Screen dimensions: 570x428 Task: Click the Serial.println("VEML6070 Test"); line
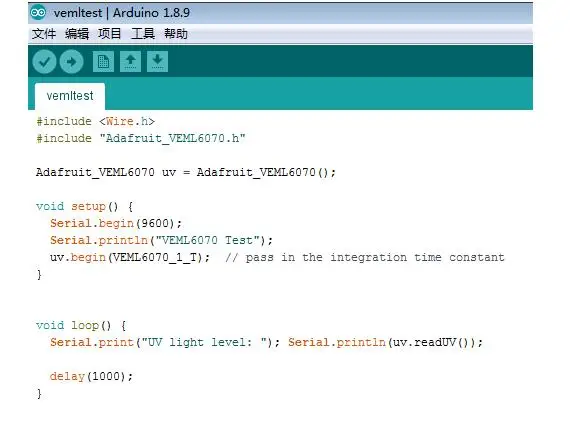161,240
